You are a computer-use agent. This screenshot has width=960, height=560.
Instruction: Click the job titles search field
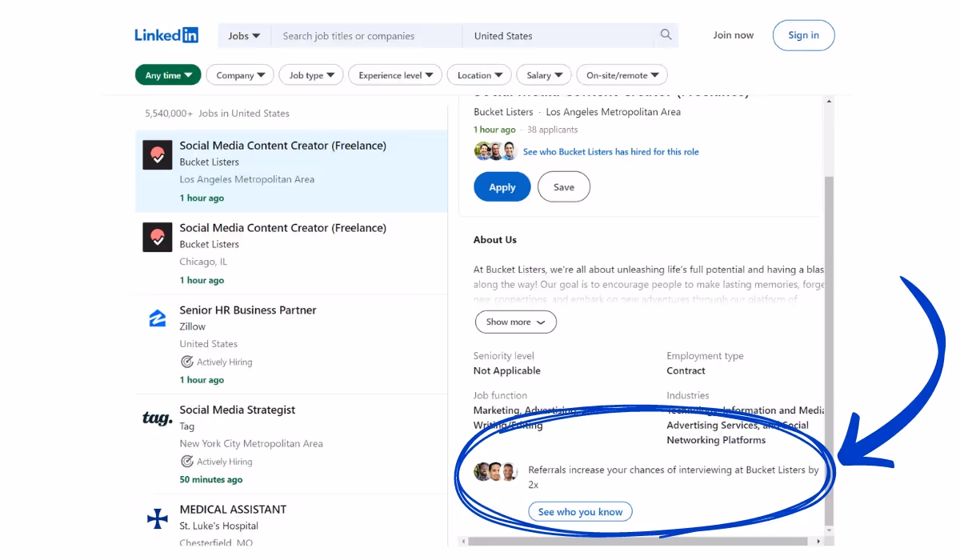366,36
